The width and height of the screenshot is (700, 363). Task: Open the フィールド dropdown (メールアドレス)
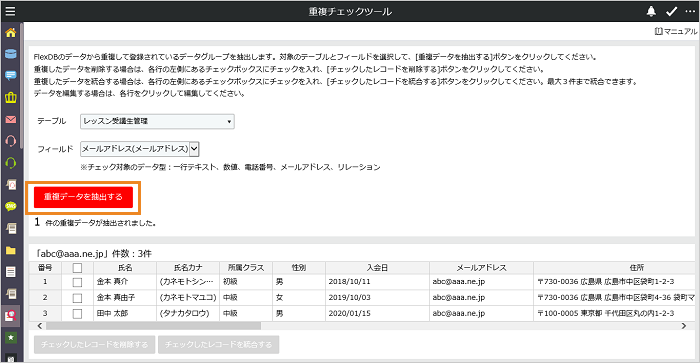click(140, 149)
